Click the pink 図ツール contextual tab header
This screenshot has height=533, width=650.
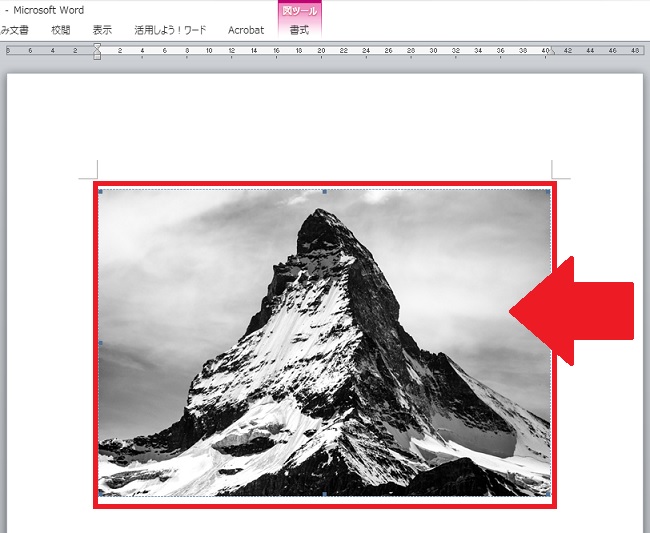(x=299, y=10)
